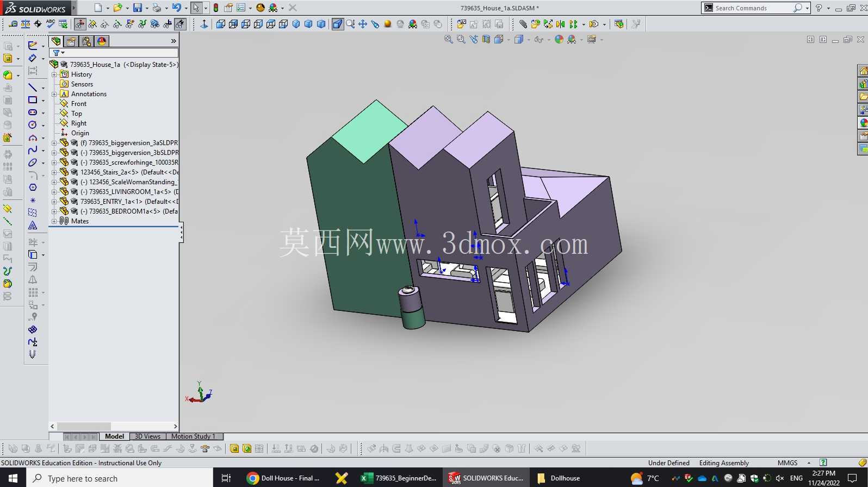The image size is (868, 487).
Task: Click the Open file folder icon
Action: tap(117, 8)
